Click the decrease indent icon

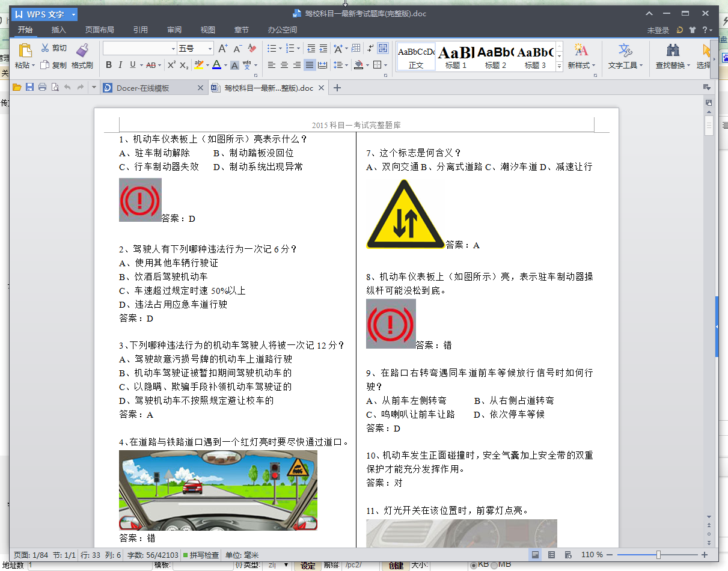coord(311,48)
